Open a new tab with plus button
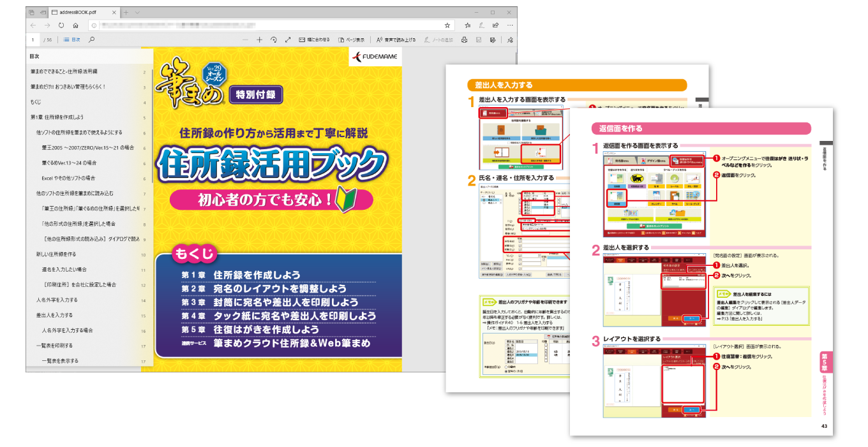This screenshot has height=447, width=868. pos(126,12)
